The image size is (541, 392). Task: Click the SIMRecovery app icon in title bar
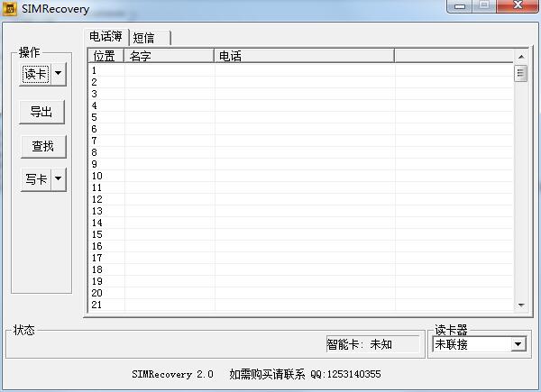click(x=10, y=9)
